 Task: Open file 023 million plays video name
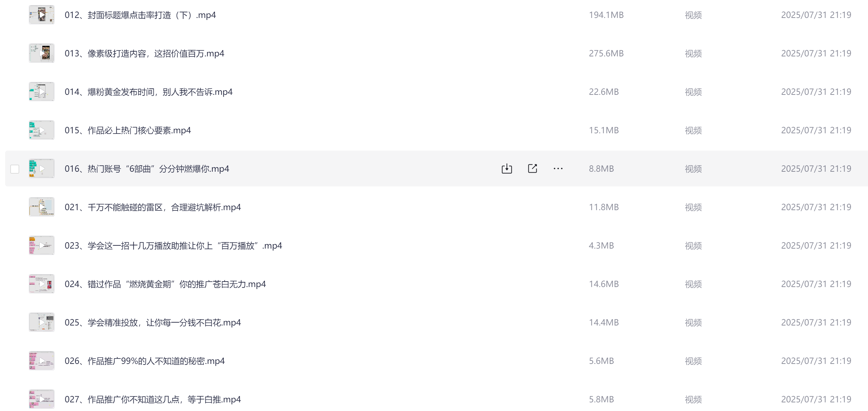tap(173, 246)
